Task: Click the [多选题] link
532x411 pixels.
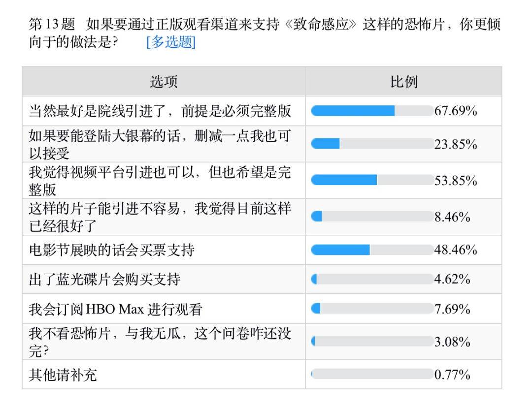Action: tap(171, 42)
